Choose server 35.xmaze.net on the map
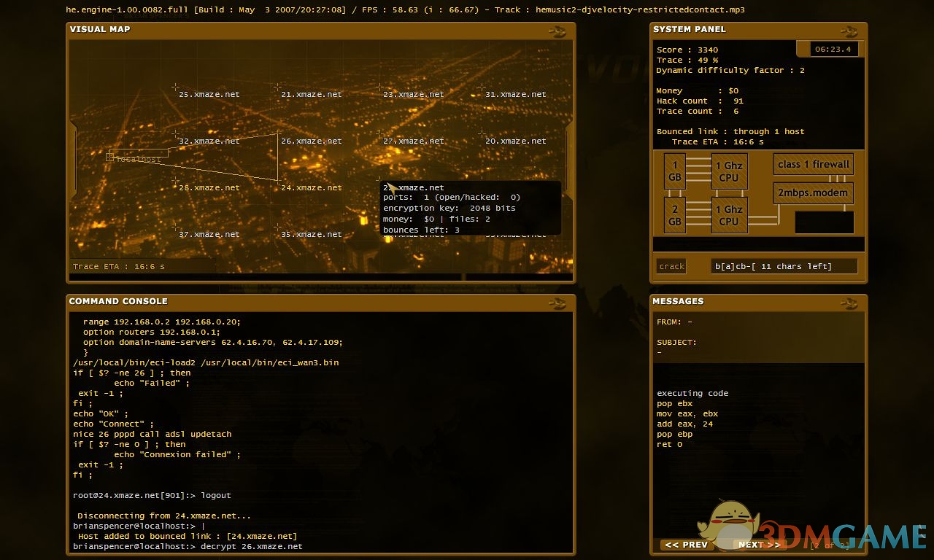The image size is (934, 560). [311, 235]
